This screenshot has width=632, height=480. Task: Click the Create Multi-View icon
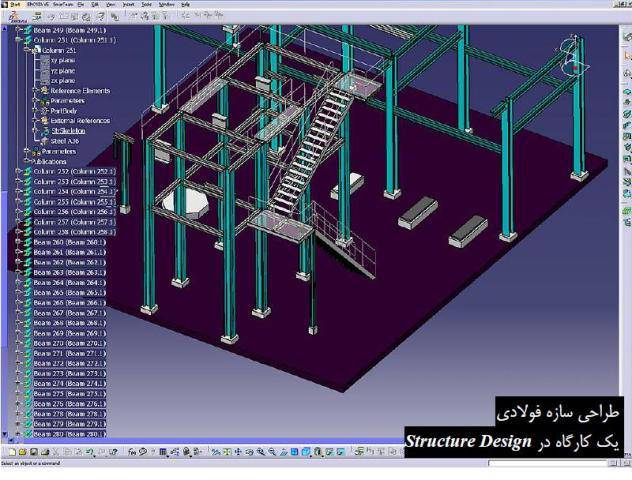(x=294, y=452)
